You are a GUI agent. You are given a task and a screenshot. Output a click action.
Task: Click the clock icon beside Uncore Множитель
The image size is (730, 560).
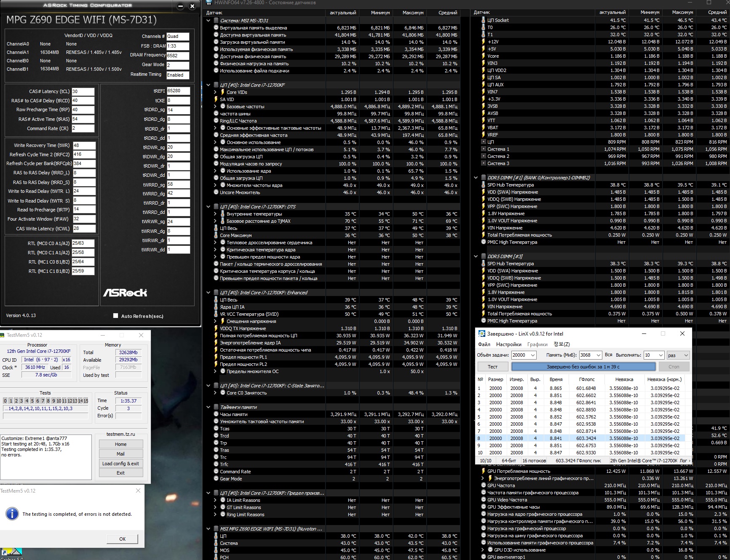click(x=216, y=192)
